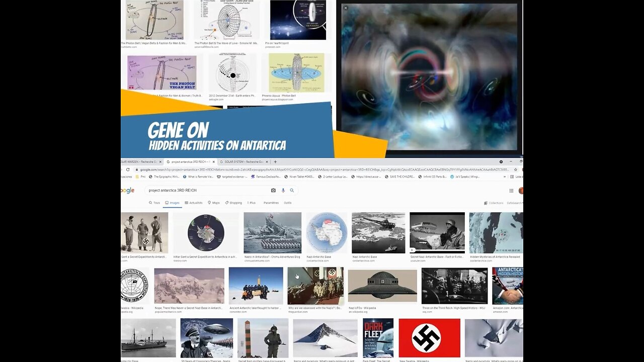This screenshot has height=362, width=644.
Task: Open the Pin on pinterest.com galaxy image
Action: tap(298, 20)
